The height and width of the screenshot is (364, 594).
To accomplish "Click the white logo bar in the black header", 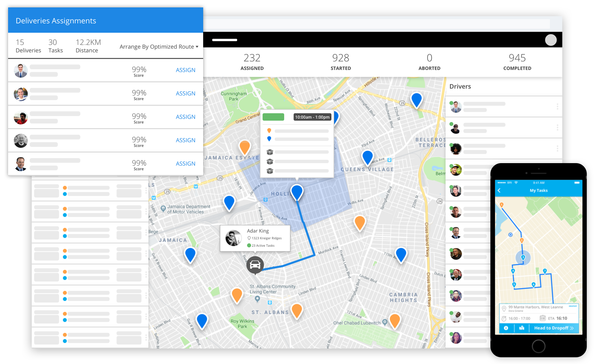I will (x=224, y=40).
